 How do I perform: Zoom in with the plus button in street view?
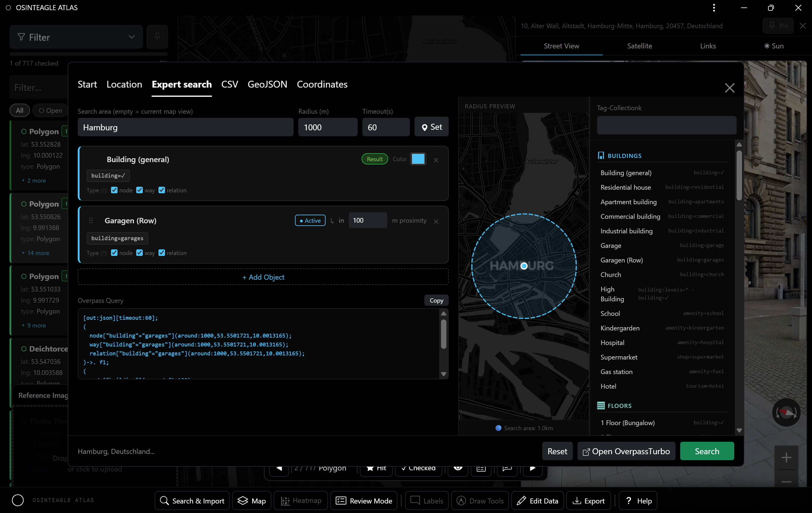click(786, 458)
